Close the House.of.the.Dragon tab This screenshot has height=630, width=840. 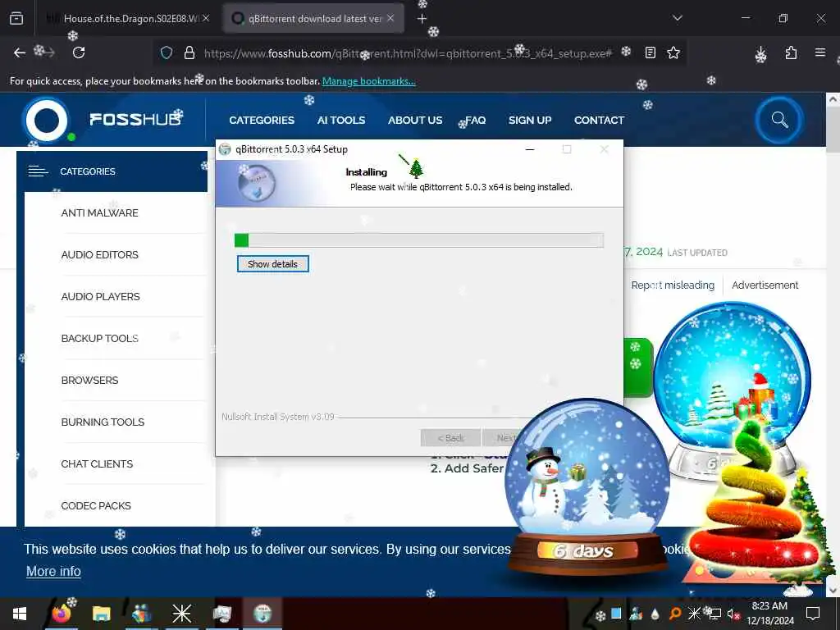pyautogui.click(x=206, y=18)
